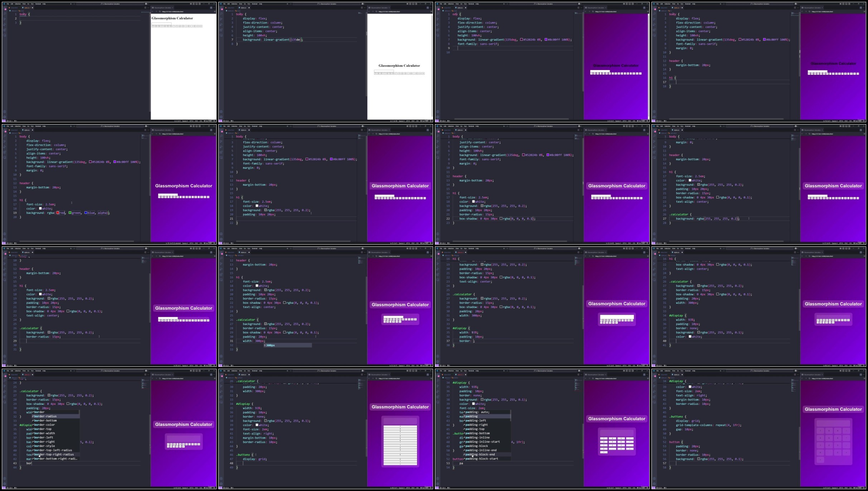Screen dimensions: 868x491
Task: Open Extensions view in border-suggestions frame
Action: click(5, 396)
